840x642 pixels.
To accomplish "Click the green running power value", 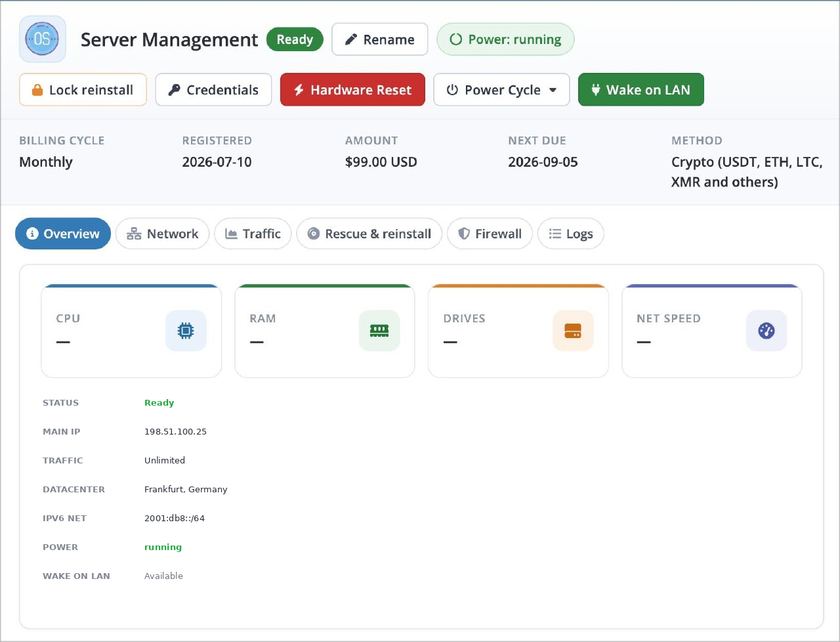I will 163,547.
